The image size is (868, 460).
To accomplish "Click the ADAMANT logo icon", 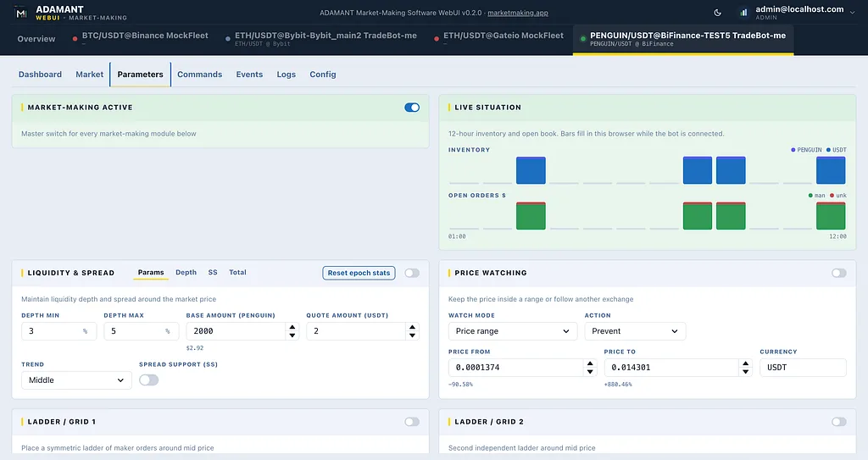I will 21,13.
